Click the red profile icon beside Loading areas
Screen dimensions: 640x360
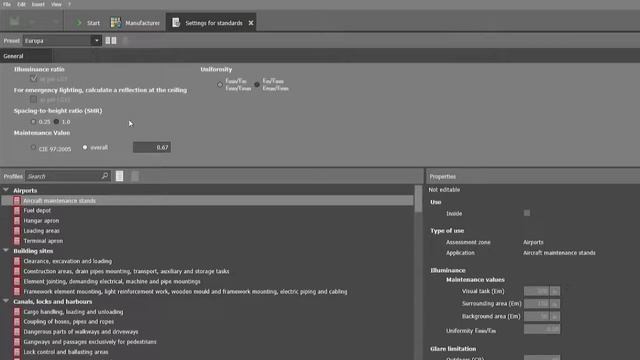coord(17,231)
